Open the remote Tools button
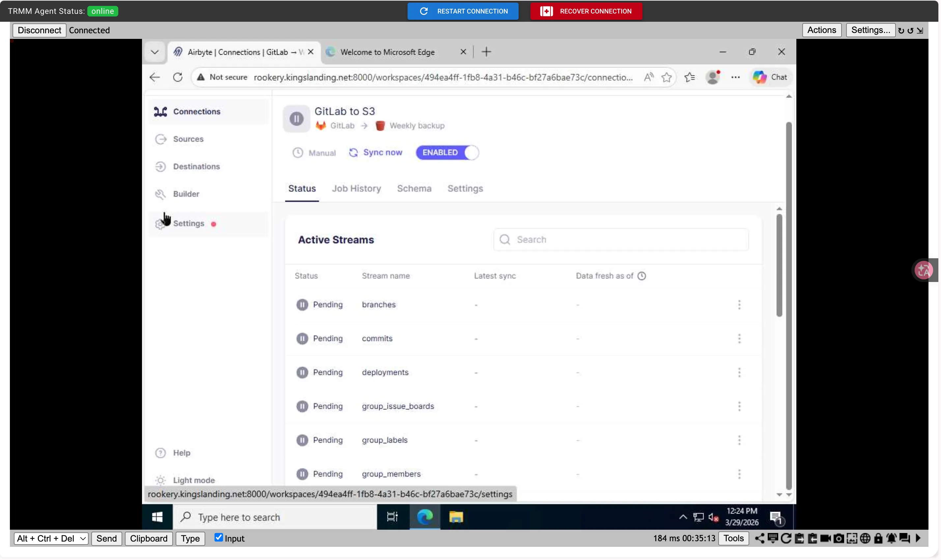Screen dimensions: 941x560 [x=733, y=538]
